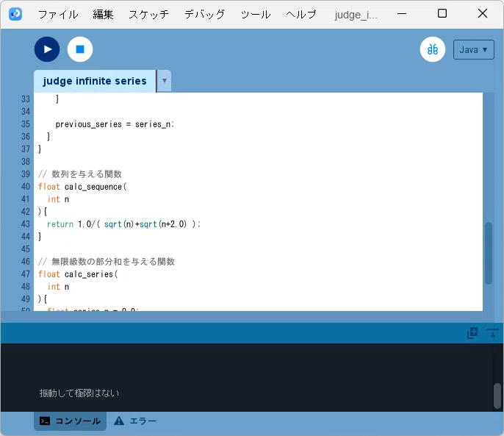Viewport: 504px width, 436px height.
Task: Open the ヘルプ menu
Action: pos(301,14)
